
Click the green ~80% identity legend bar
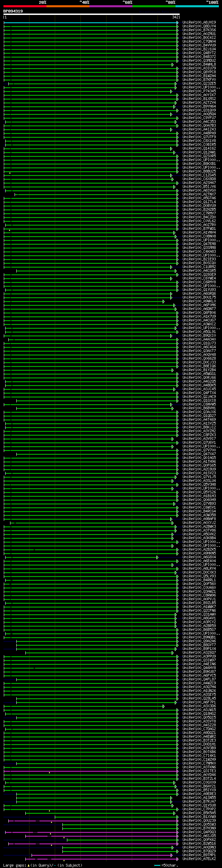pos(154,6)
